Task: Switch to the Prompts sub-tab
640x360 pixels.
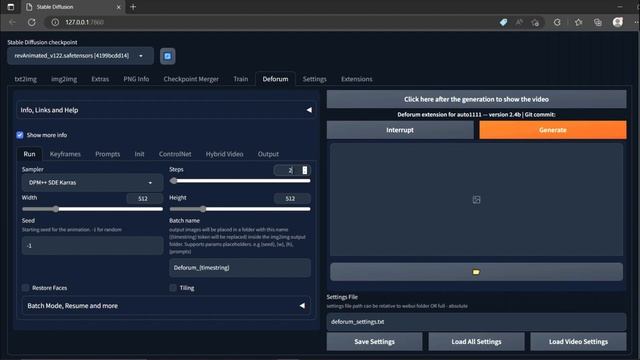Action: coord(108,154)
